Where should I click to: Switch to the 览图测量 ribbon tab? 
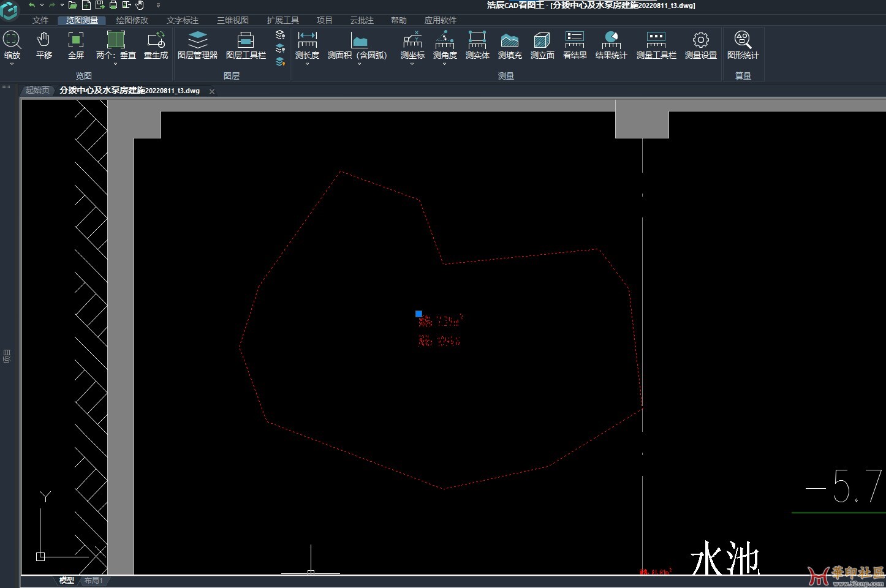click(x=82, y=20)
